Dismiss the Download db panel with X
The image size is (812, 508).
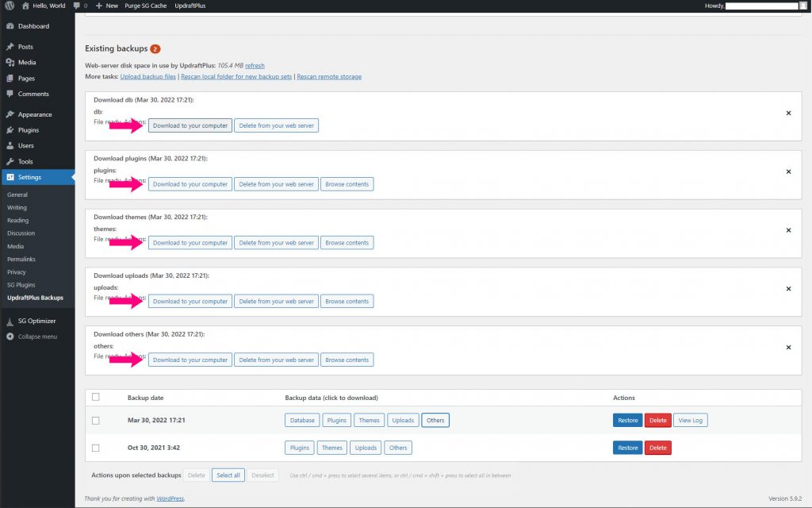(788, 113)
